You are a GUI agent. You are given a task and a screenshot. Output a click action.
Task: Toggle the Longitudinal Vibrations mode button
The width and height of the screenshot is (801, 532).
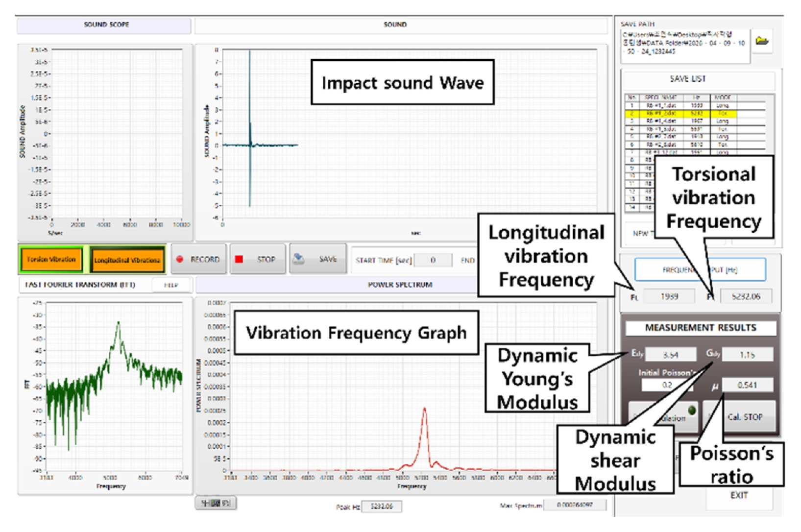point(127,260)
